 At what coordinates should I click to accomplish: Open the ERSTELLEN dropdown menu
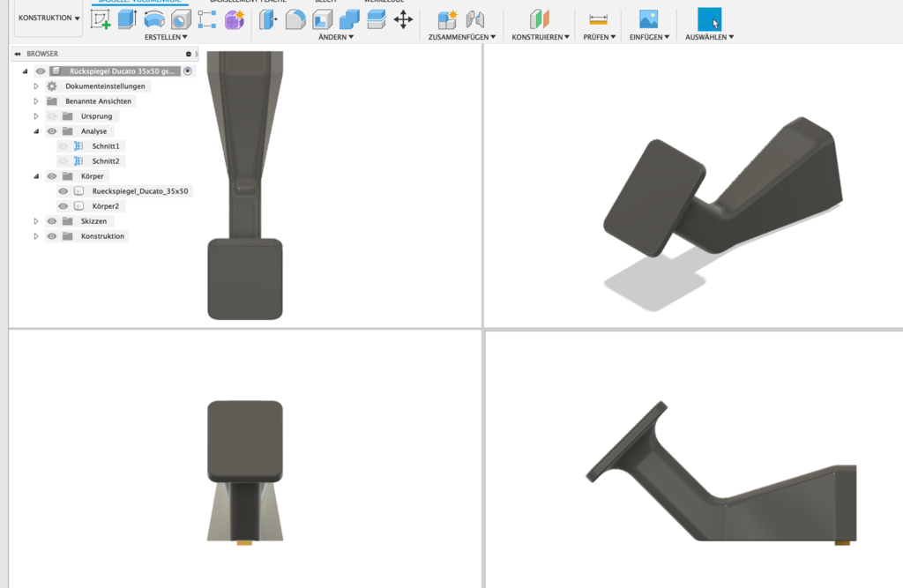166,37
